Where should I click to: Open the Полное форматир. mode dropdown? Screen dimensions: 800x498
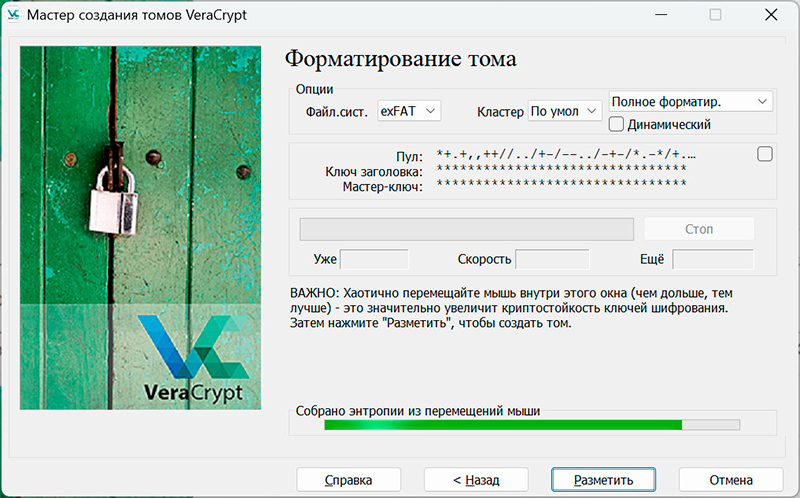tap(690, 102)
